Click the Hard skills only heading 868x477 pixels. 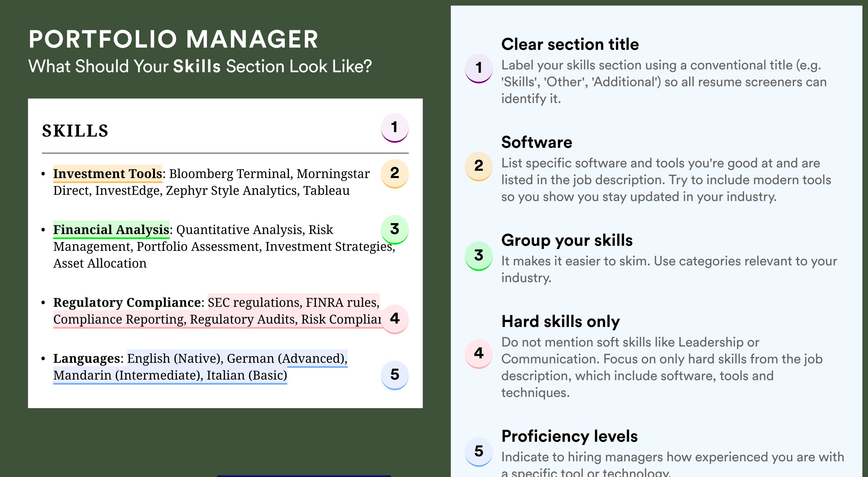[561, 322]
